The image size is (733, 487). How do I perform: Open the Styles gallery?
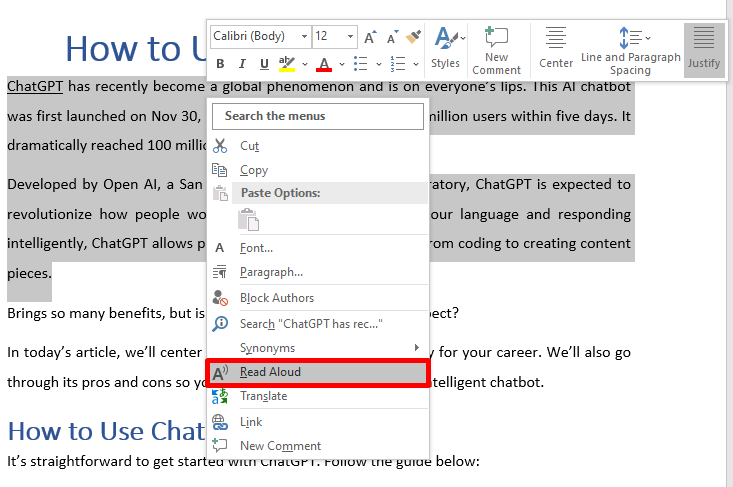coord(446,49)
